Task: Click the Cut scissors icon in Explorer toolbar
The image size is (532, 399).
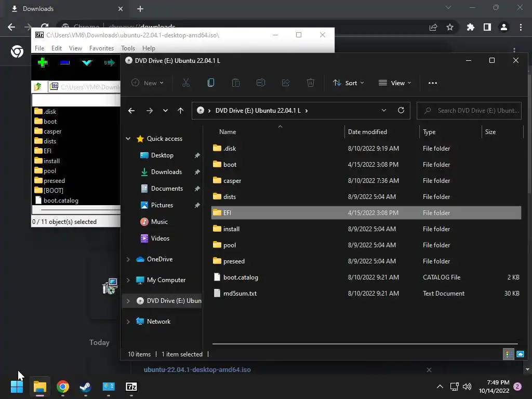Action: pyautogui.click(x=186, y=83)
